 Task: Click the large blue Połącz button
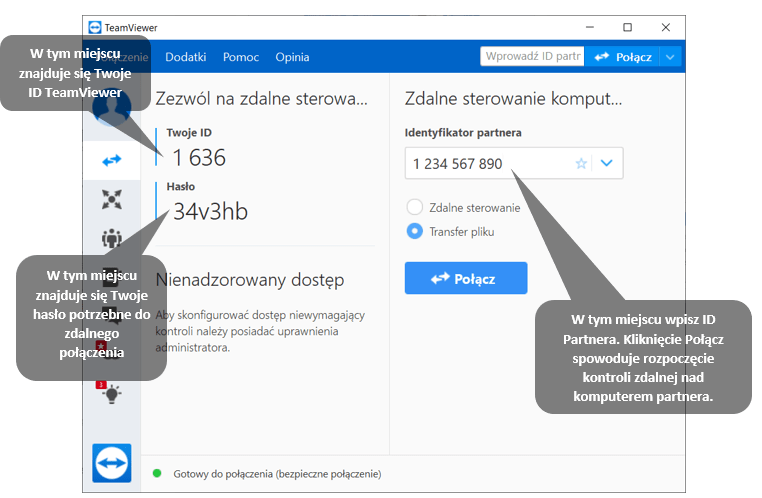coord(466,278)
